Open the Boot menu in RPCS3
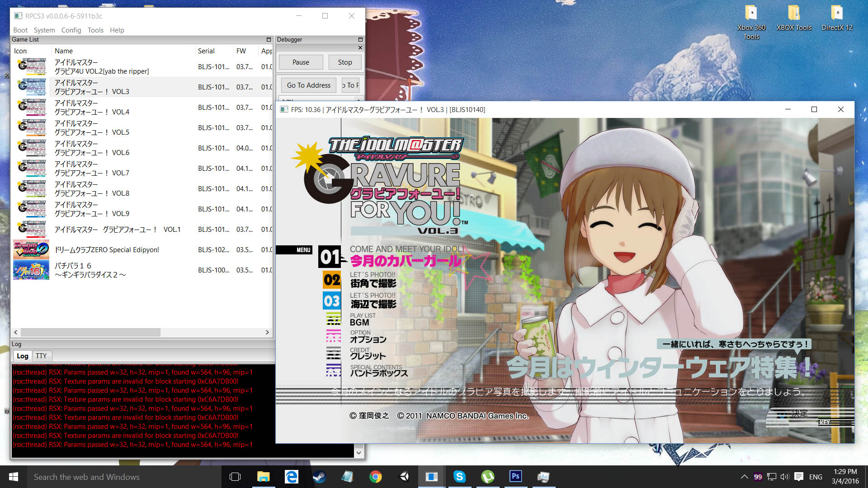The height and width of the screenshot is (488, 868). (20, 30)
